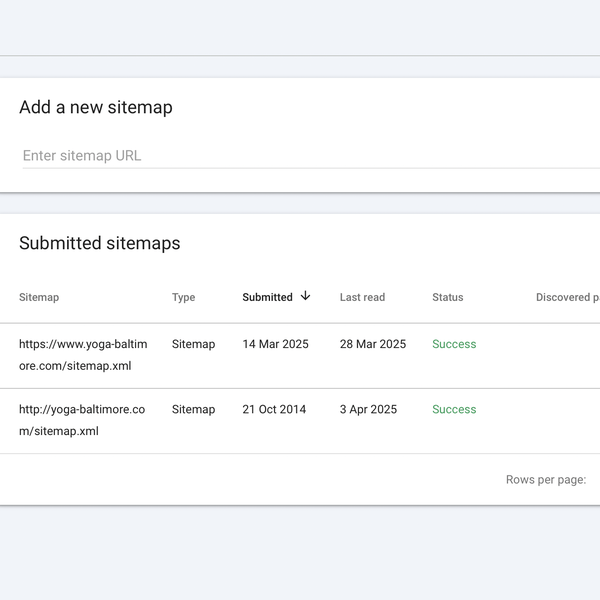
Task: Click the Sitemap column header
Action: coord(39,297)
